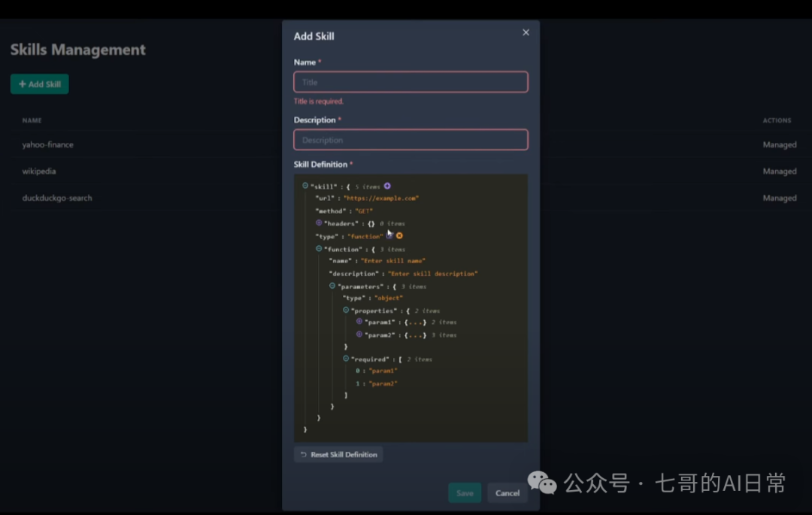The height and width of the screenshot is (515, 812).
Task: Select required item 0 "param1" value
Action: click(383, 371)
